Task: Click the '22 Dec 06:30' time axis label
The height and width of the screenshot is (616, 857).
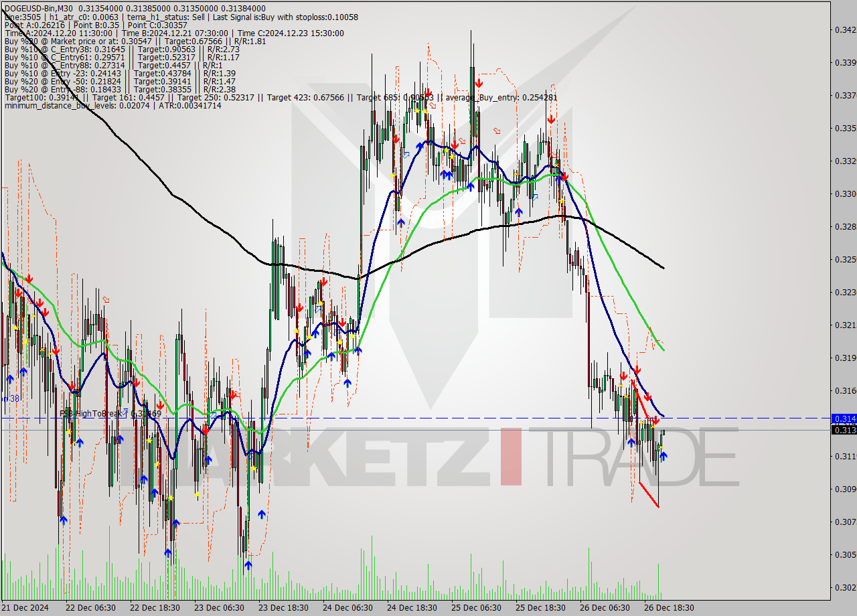Action: pos(90,608)
